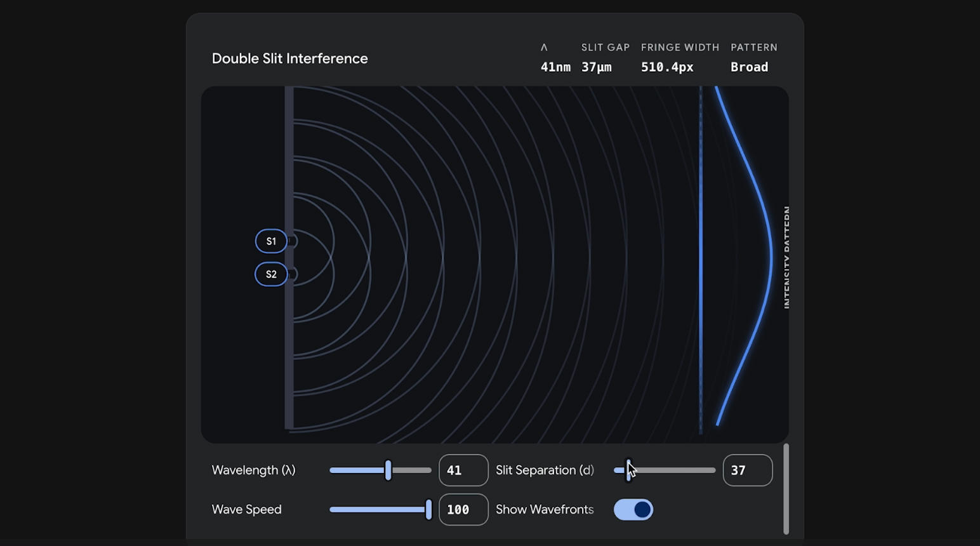Image resolution: width=980 pixels, height=546 pixels.
Task: Click the S2 slit opening on barrier
Action: pos(292,274)
